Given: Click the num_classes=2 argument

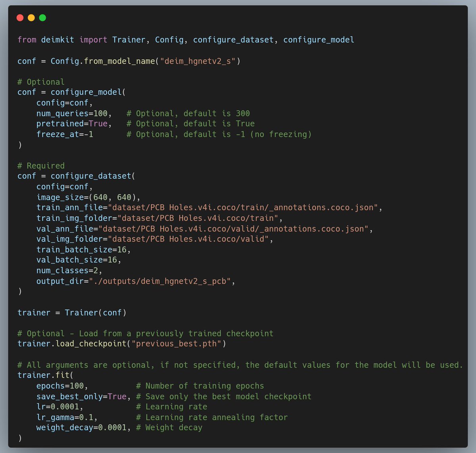Looking at the screenshot, I should click(x=69, y=271).
